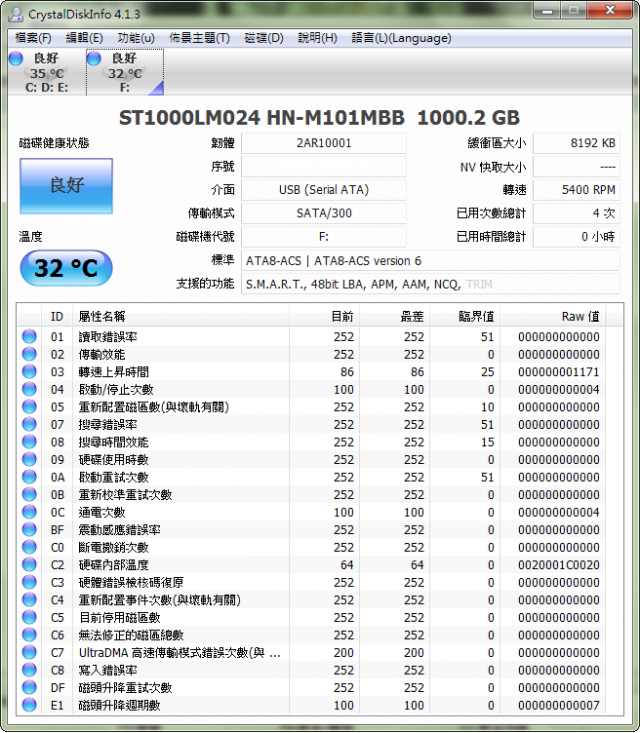The height and width of the screenshot is (733, 640).
Task: Click status orb for attribute C3 硬體錯誤檢核碼復原
Action: 29,582
